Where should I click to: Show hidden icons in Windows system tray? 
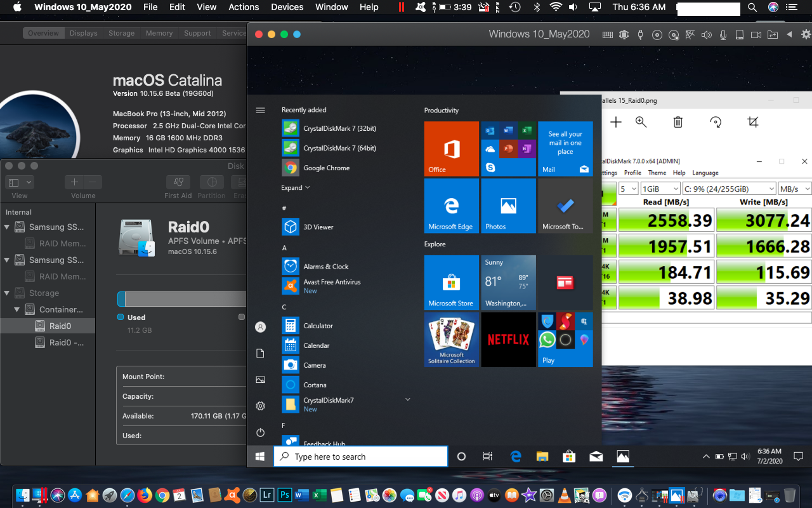(706, 457)
